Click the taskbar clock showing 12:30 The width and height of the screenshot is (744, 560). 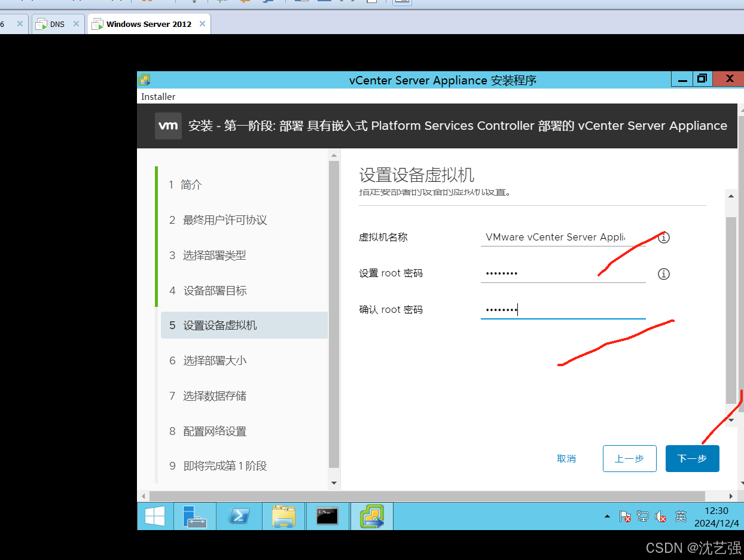[x=716, y=517]
